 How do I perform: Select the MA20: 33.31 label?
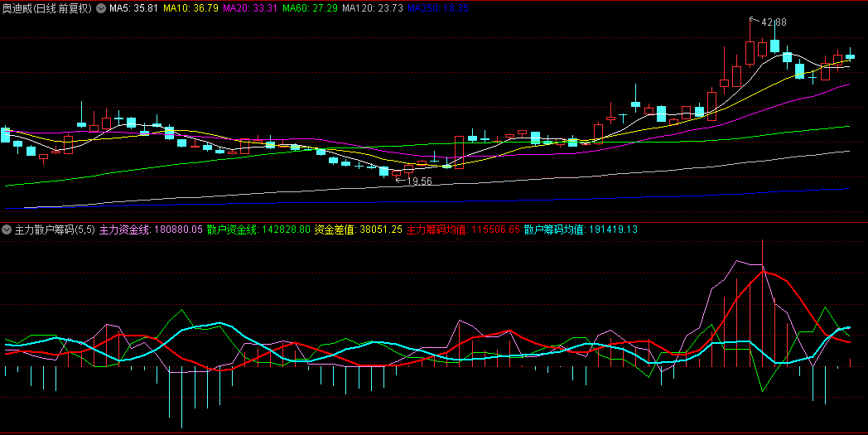point(250,8)
